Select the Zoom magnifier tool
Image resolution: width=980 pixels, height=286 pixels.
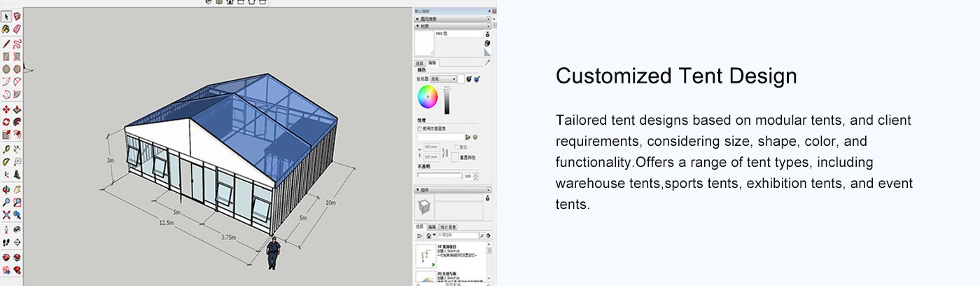coord(6,201)
